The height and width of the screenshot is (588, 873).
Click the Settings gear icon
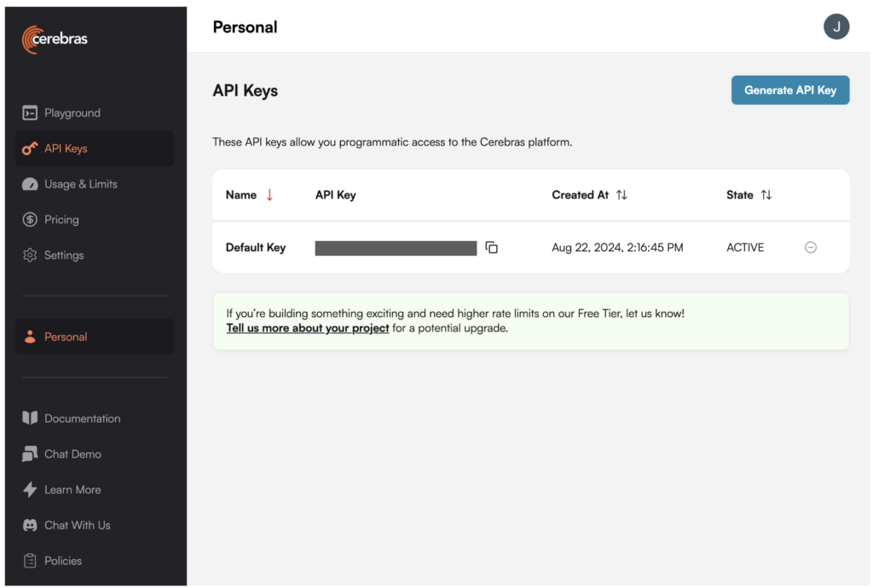pyautogui.click(x=30, y=256)
